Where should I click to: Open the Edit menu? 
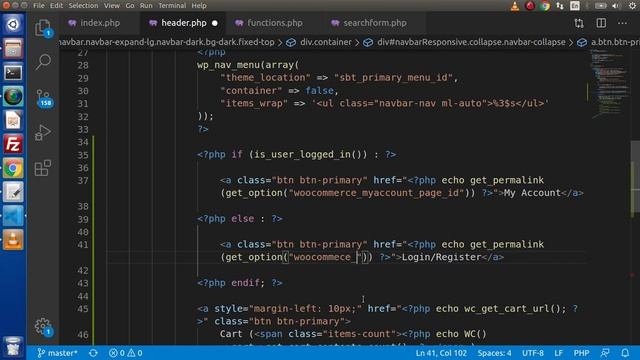[x=56, y=6]
